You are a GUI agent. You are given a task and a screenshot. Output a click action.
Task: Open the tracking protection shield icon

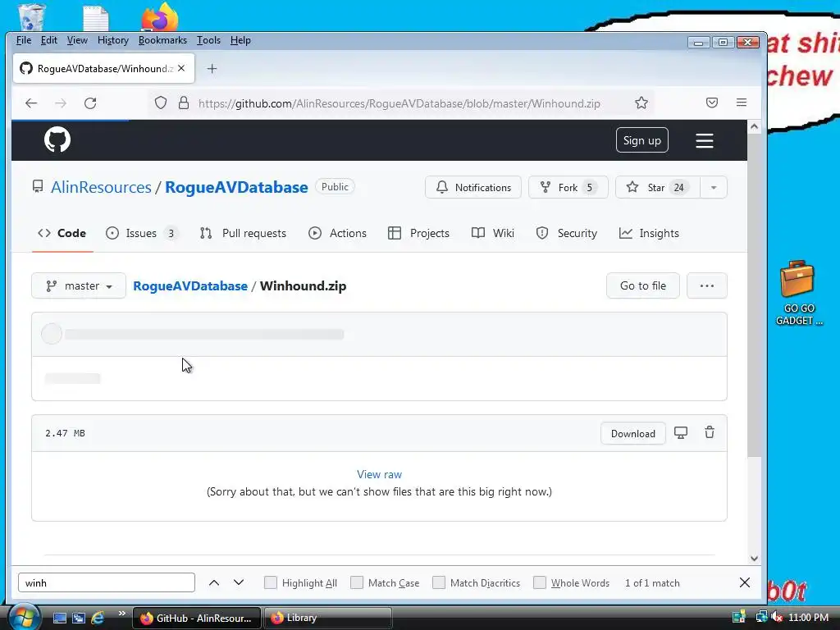tap(161, 103)
